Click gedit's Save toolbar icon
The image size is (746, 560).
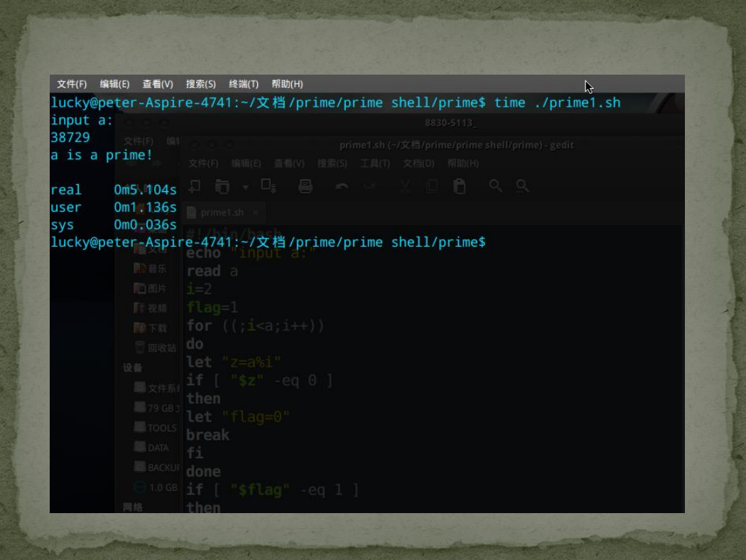tap(269, 186)
